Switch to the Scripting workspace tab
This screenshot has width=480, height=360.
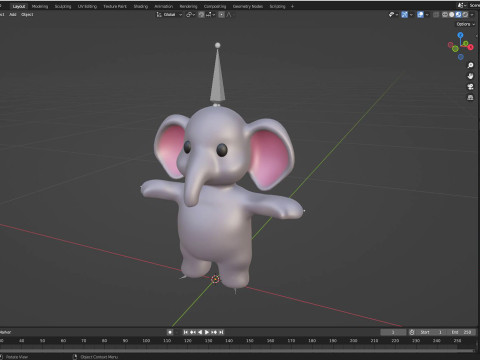click(x=277, y=6)
